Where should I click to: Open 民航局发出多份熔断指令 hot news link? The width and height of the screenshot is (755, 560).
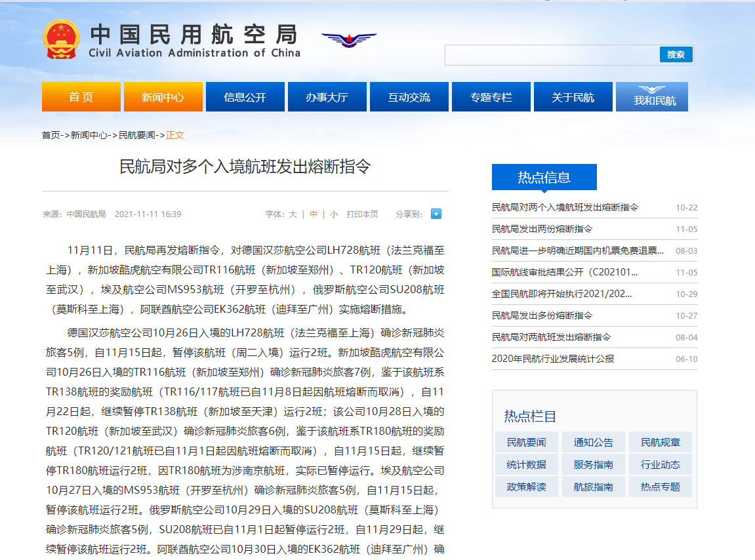(x=542, y=315)
